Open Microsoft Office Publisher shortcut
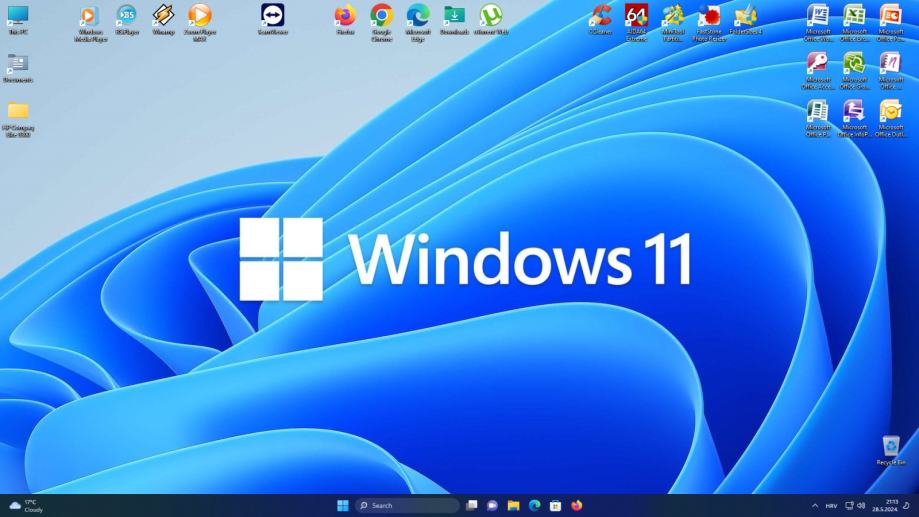This screenshot has height=517, width=919. tap(818, 119)
